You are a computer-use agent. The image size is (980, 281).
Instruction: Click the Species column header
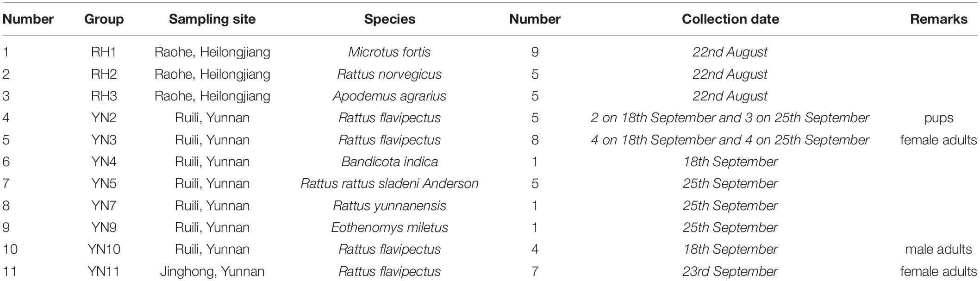tap(390, 19)
